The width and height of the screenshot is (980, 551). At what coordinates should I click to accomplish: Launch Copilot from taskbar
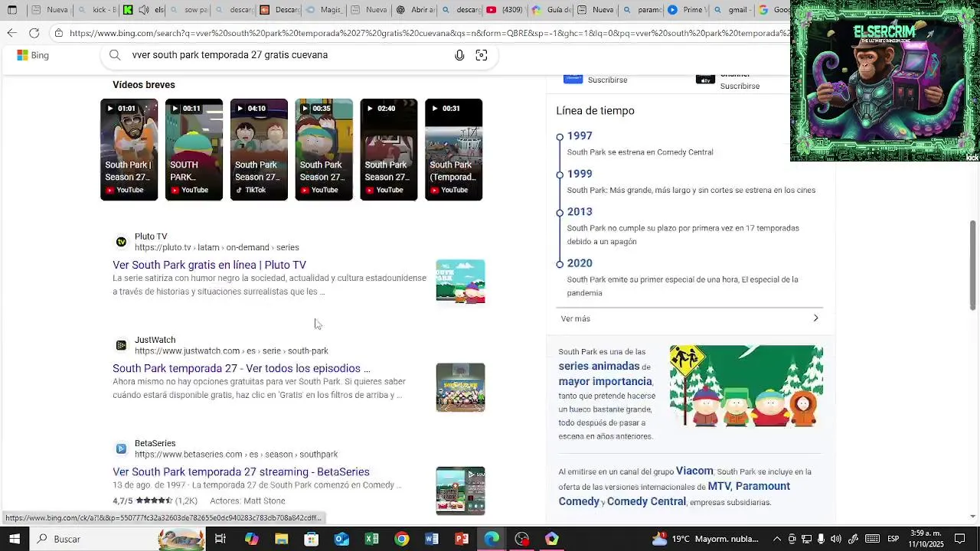click(251, 539)
